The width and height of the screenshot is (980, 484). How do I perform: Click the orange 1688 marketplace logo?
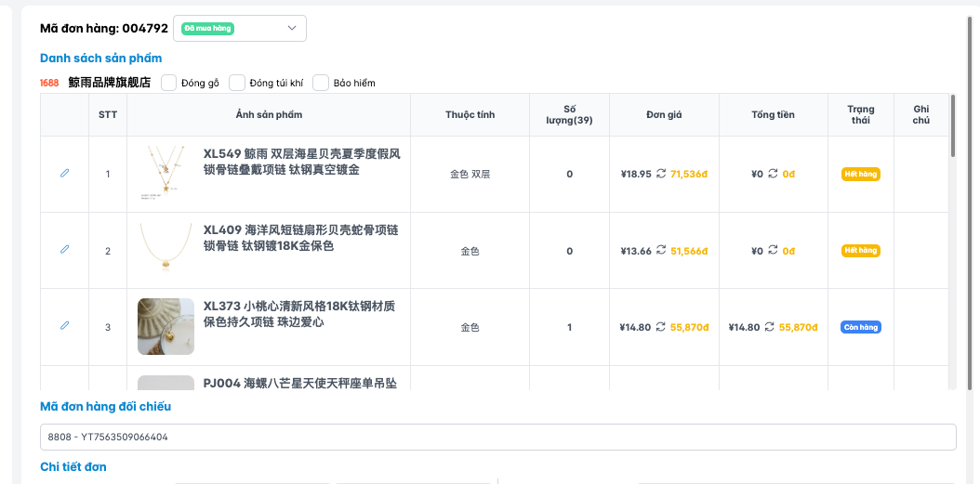tap(49, 83)
